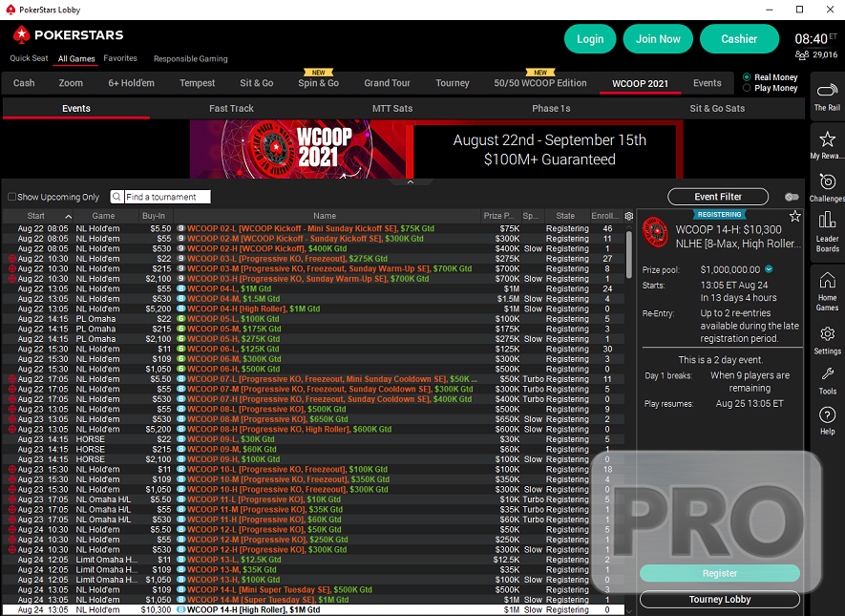Enable the Show Upcoming Only checkbox
Viewport: 845px width, 616px height.
11,197
